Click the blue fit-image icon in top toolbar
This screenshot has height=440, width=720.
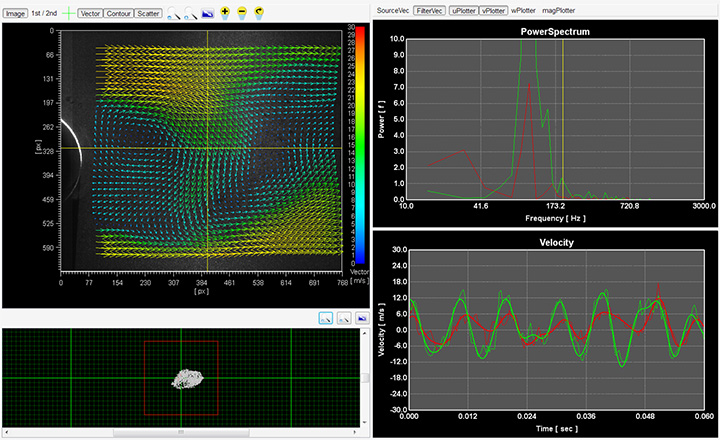coord(208,13)
